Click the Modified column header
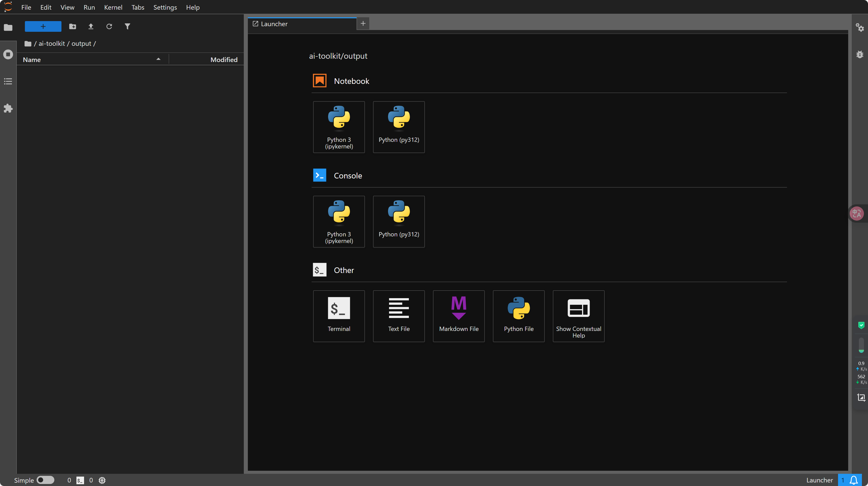The image size is (868, 486). tap(223, 60)
